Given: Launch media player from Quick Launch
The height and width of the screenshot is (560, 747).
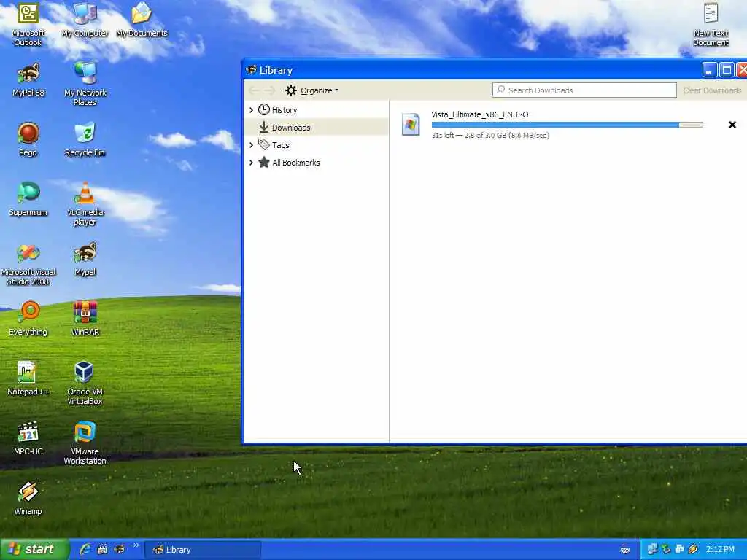Looking at the screenshot, I should [x=102, y=549].
